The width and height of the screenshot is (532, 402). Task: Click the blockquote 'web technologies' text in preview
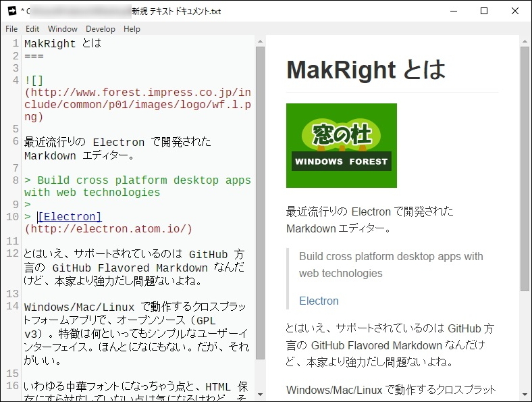pos(341,274)
